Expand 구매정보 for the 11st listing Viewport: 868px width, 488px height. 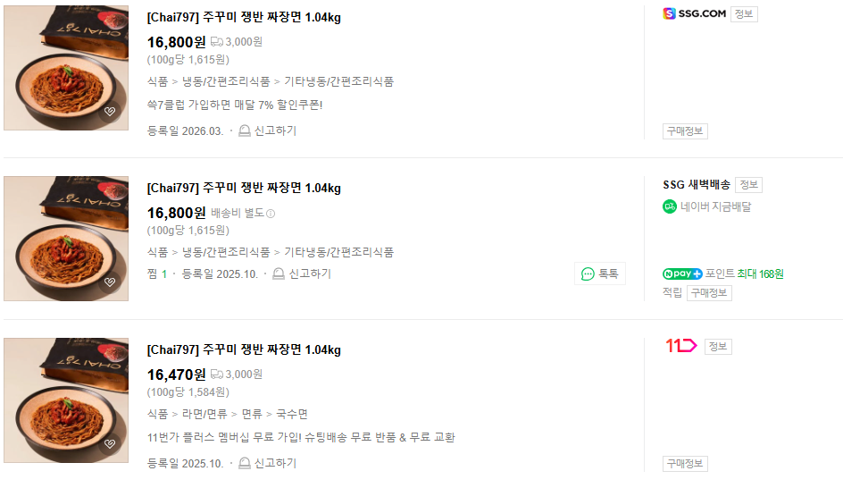pos(685,463)
